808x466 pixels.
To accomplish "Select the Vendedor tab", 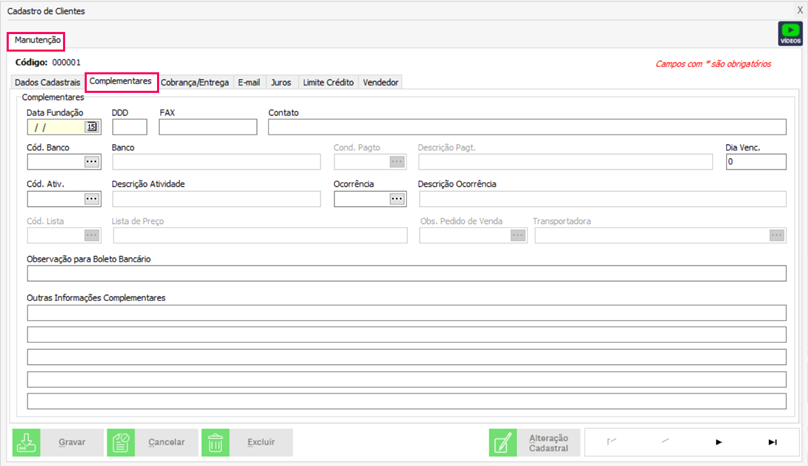I will click(380, 82).
